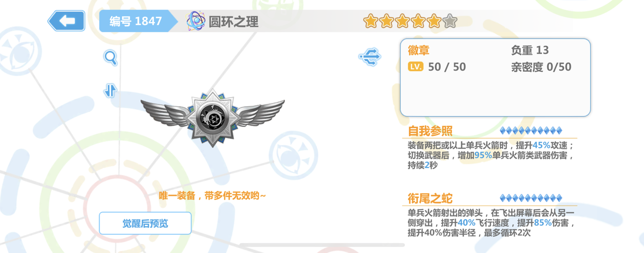Click diamond level row beside 自我参照
Viewport: 644px width, 253px height.
[531, 130]
